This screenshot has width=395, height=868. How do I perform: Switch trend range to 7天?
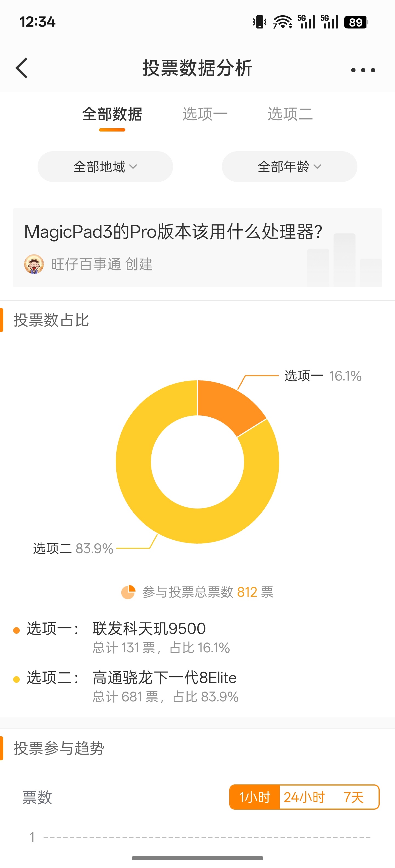point(354,797)
